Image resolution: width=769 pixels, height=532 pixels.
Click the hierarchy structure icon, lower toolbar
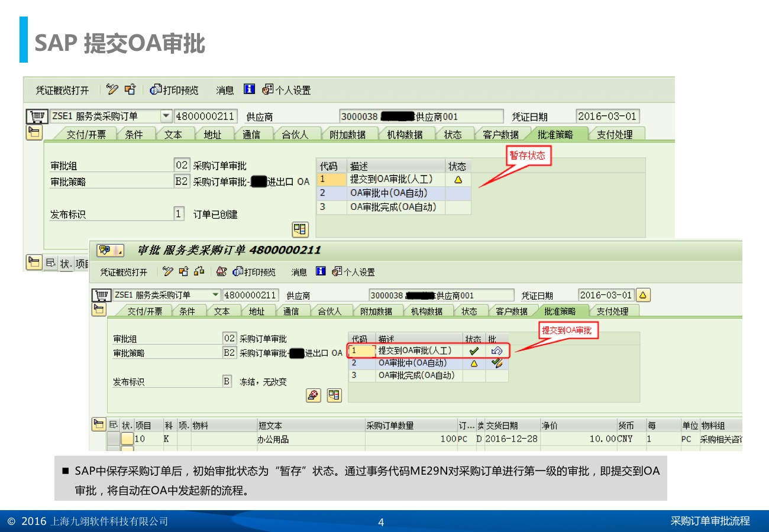(x=199, y=272)
